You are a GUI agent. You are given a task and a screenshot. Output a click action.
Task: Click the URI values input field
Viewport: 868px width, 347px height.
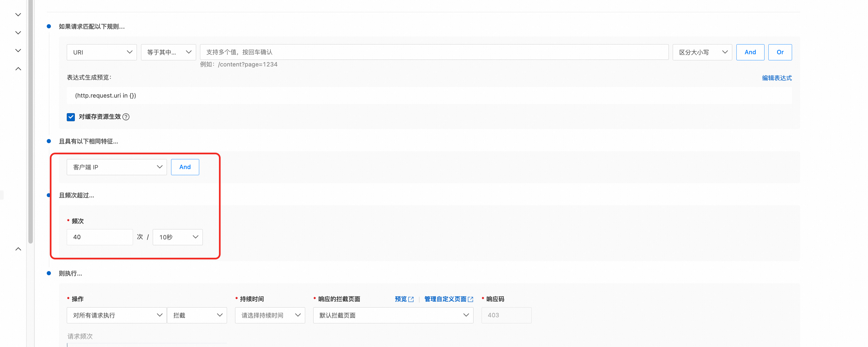tap(434, 52)
